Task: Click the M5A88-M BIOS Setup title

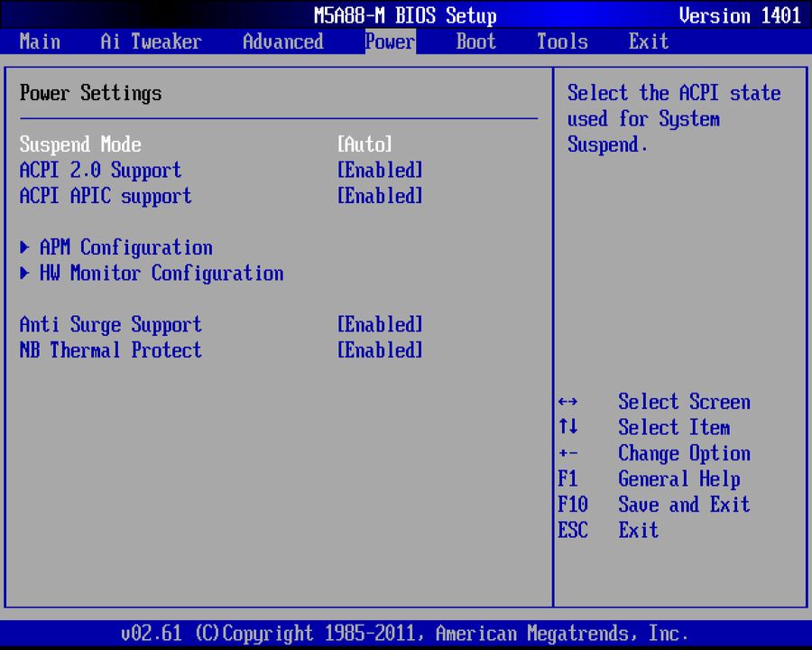Action: pos(405,15)
